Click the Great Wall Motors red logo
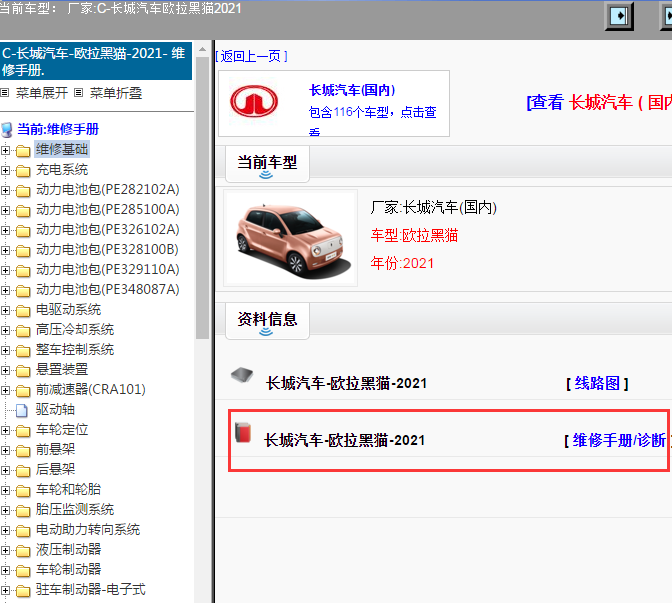The width and height of the screenshot is (672, 603). [x=254, y=102]
